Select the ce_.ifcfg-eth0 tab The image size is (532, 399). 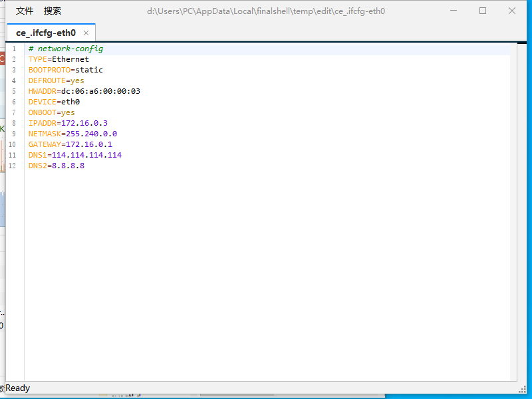(46, 33)
